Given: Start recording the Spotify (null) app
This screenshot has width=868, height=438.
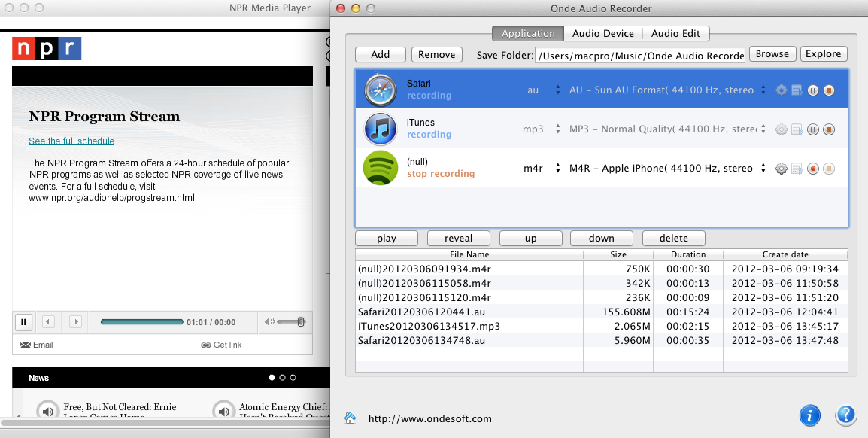Looking at the screenshot, I should [x=813, y=169].
